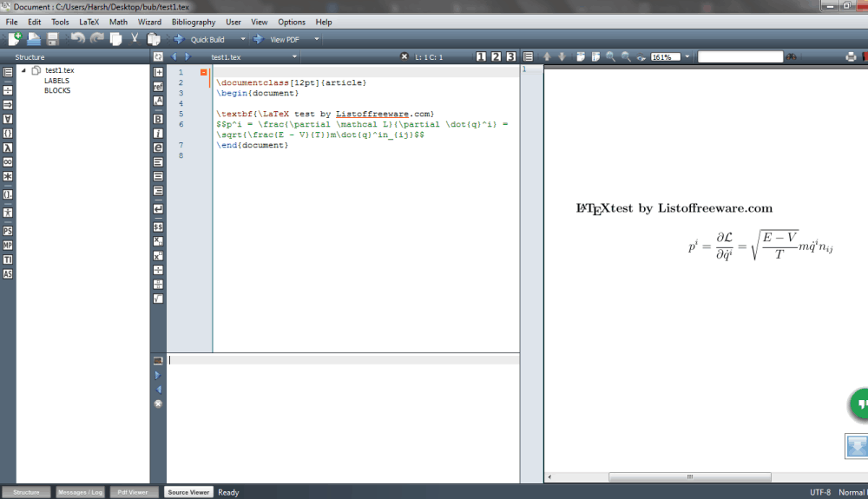Open the View menu

(x=259, y=22)
